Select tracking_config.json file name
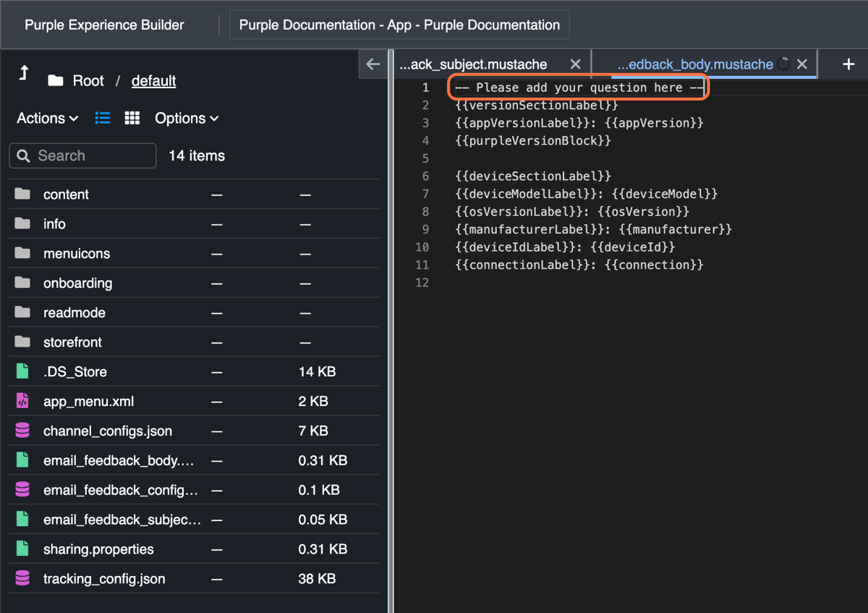The height and width of the screenshot is (613, 868). 104,579
